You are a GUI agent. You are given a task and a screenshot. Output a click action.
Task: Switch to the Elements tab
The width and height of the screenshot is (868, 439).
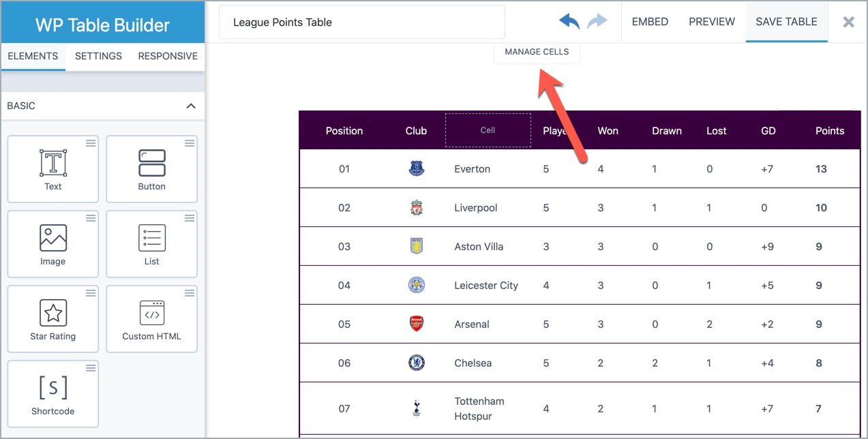tap(33, 56)
